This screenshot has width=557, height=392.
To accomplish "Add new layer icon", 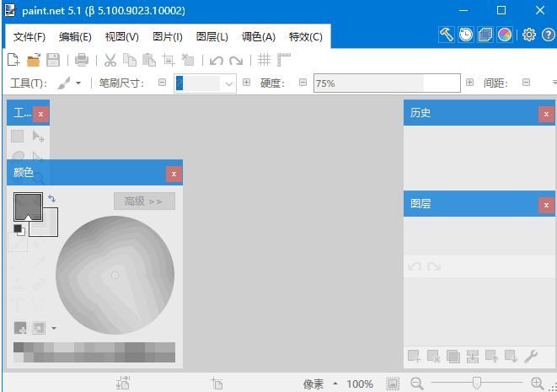I will pos(415,356).
